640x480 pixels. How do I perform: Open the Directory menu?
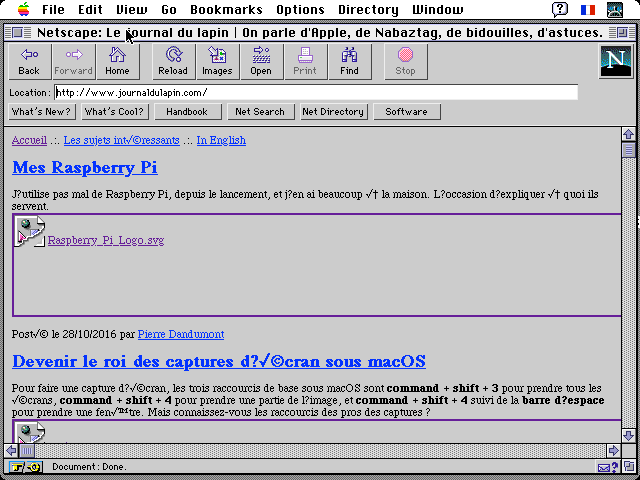point(368,9)
